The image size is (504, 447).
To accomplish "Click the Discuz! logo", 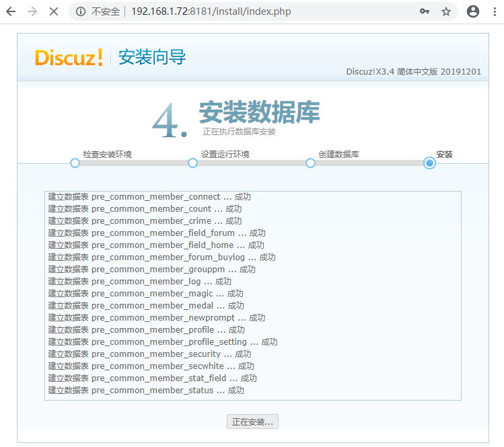I will 69,58.
